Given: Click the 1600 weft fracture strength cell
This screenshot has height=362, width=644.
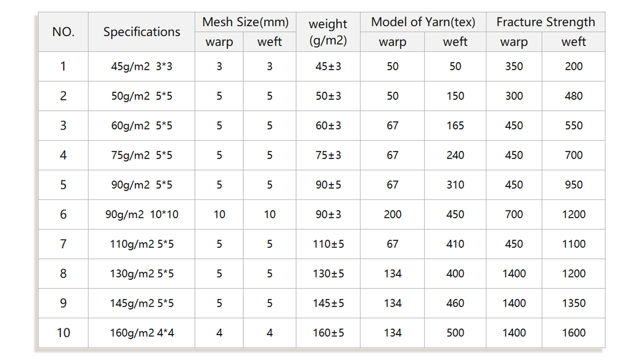Looking at the screenshot, I should point(574,333).
